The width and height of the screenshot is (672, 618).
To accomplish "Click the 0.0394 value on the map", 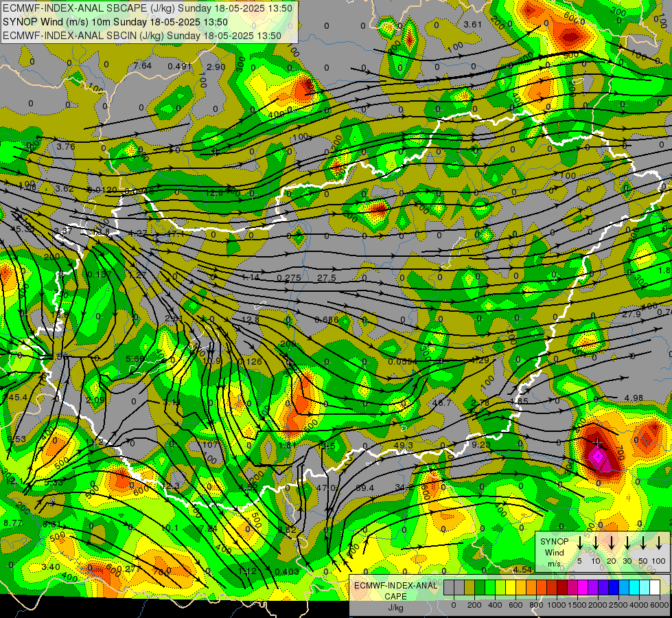I will pyautogui.click(x=402, y=362).
